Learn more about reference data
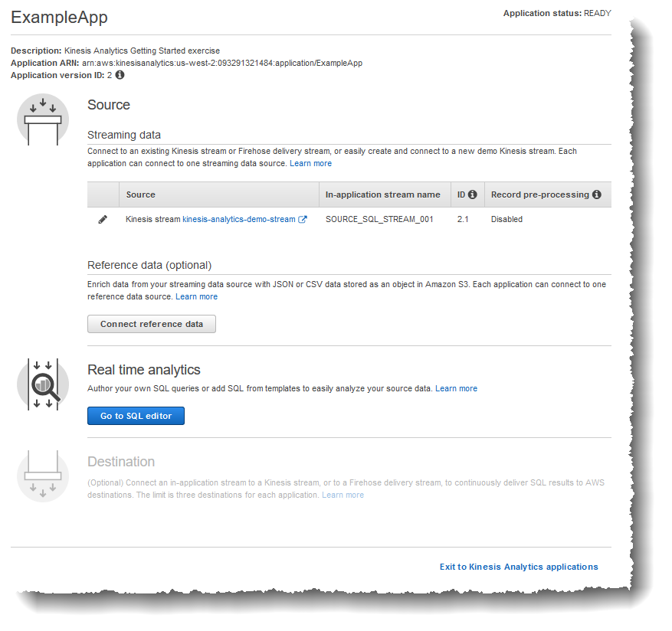672x631 pixels. point(197,296)
